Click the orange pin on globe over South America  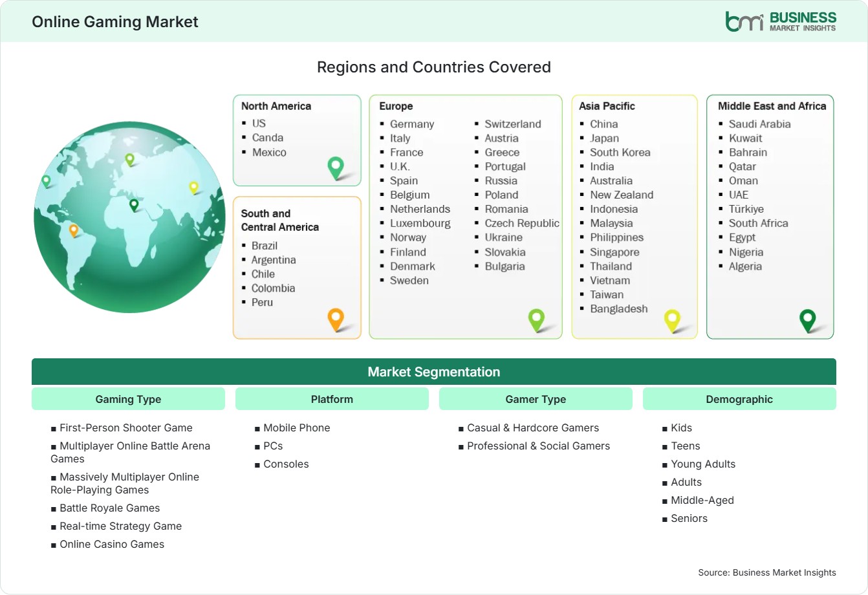[74, 230]
